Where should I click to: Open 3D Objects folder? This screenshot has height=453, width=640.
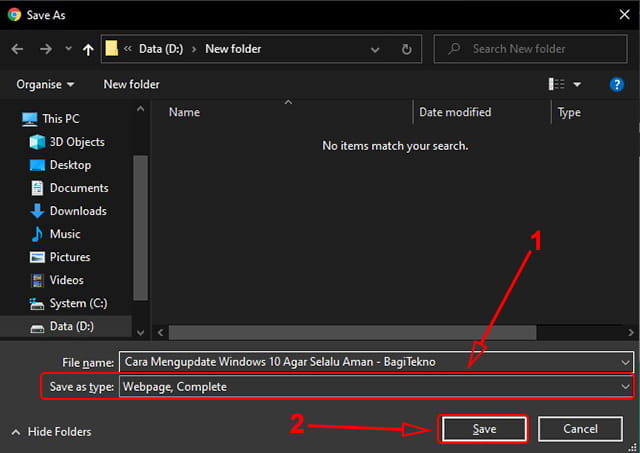coord(77,142)
